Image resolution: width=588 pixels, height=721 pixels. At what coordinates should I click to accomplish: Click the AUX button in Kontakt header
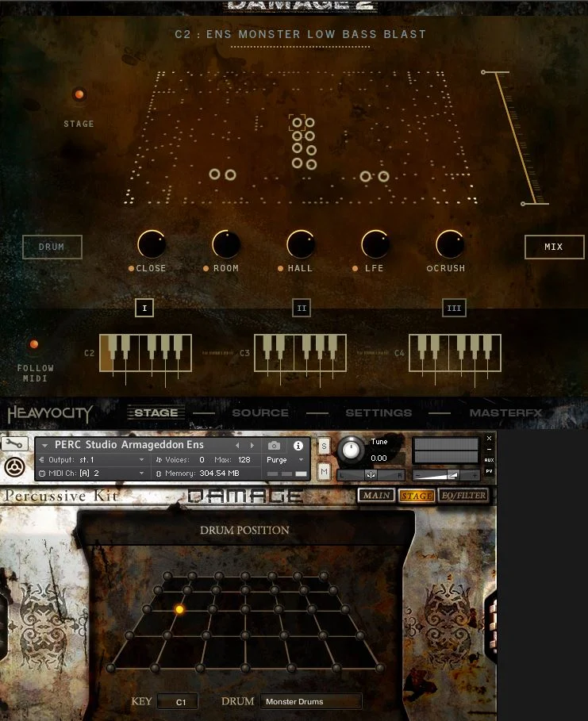click(489, 460)
